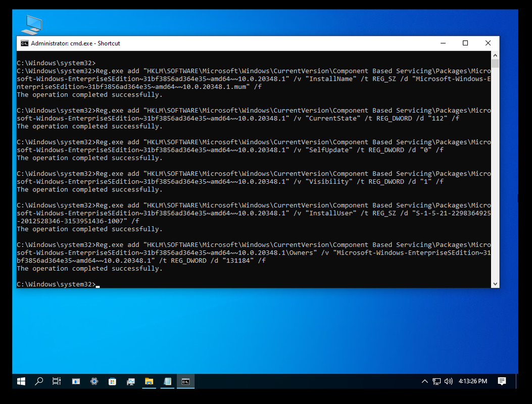Viewport: 532px width, 404px height.
Task: Click the console scrollbar up arrow
Action: pos(495,55)
